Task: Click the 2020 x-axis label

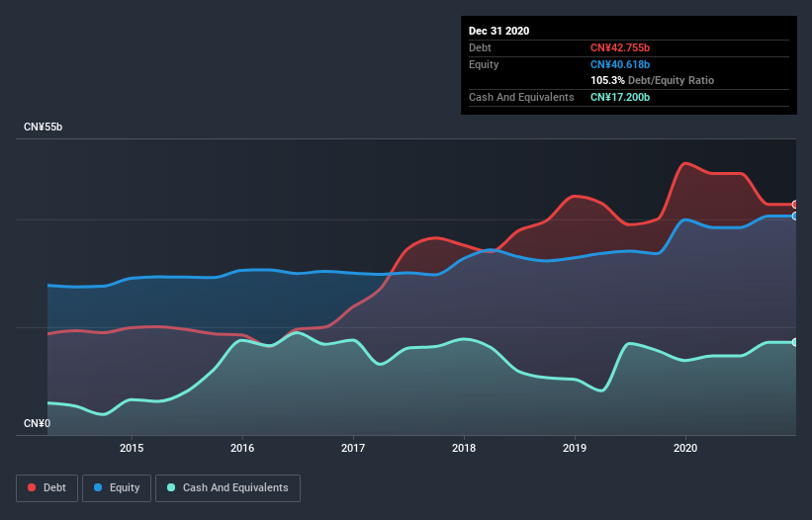Action: click(685, 448)
